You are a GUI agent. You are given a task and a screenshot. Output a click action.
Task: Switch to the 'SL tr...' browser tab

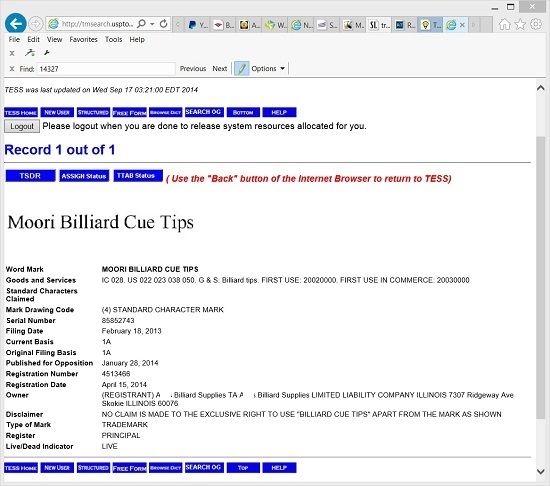pyautogui.click(x=379, y=25)
